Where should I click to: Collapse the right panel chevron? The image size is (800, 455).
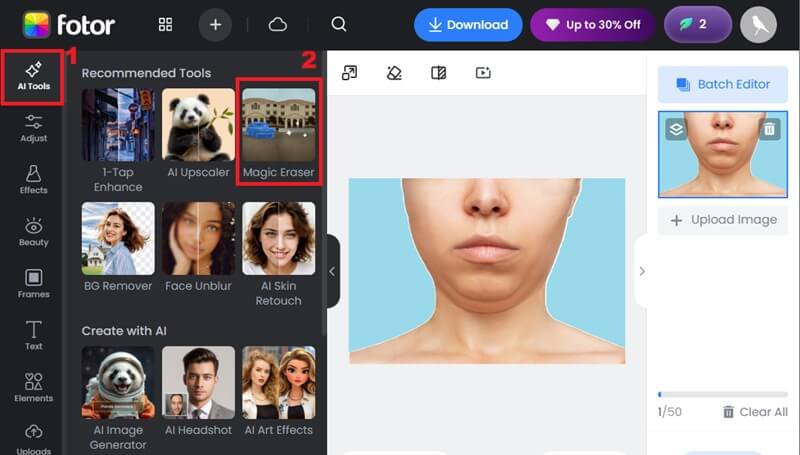[x=642, y=271]
